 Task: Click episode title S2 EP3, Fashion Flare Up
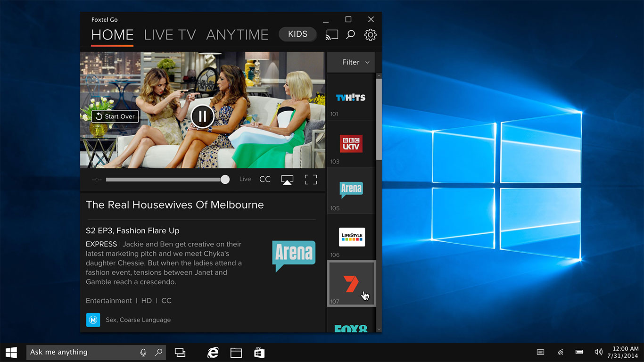point(132,230)
